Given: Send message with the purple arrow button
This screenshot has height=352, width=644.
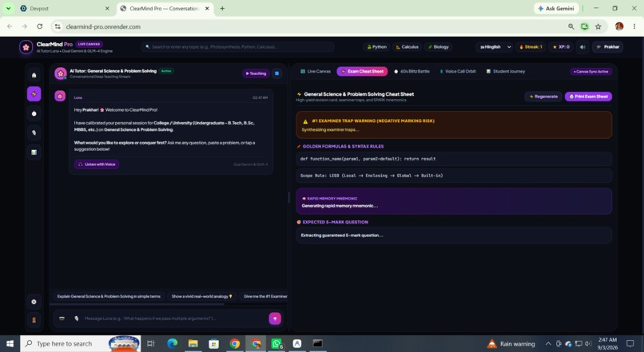Looking at the screenshot, I should (x=275, y=318).
